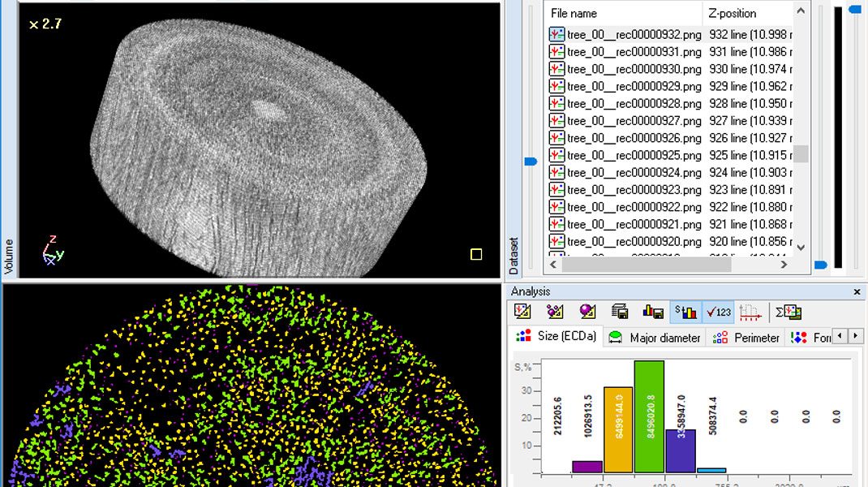The width and height of the screenshot is (868, 487).
Task: Click the XYZ axis orientation icon
Action: (x=53, y=250)
